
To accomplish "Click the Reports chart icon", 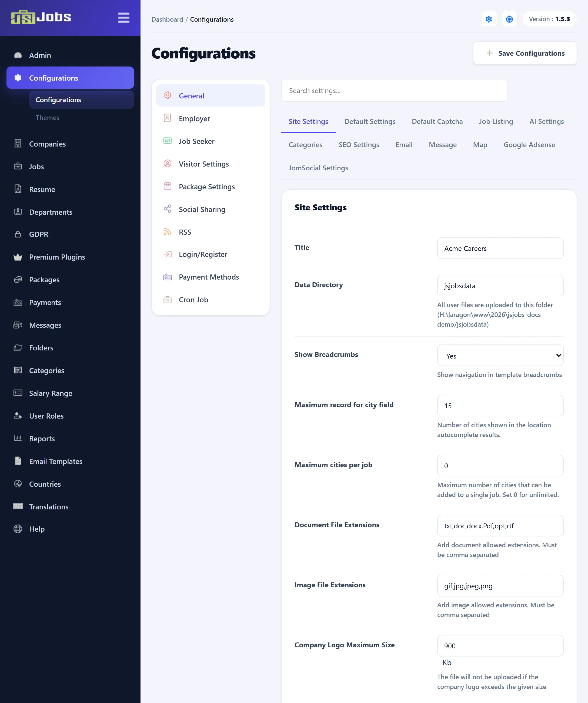I will tap(18, 438).
